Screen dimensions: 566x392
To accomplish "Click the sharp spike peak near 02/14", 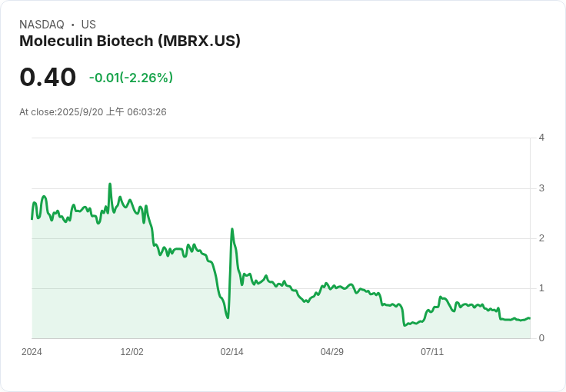I will (x=231, y=229).
